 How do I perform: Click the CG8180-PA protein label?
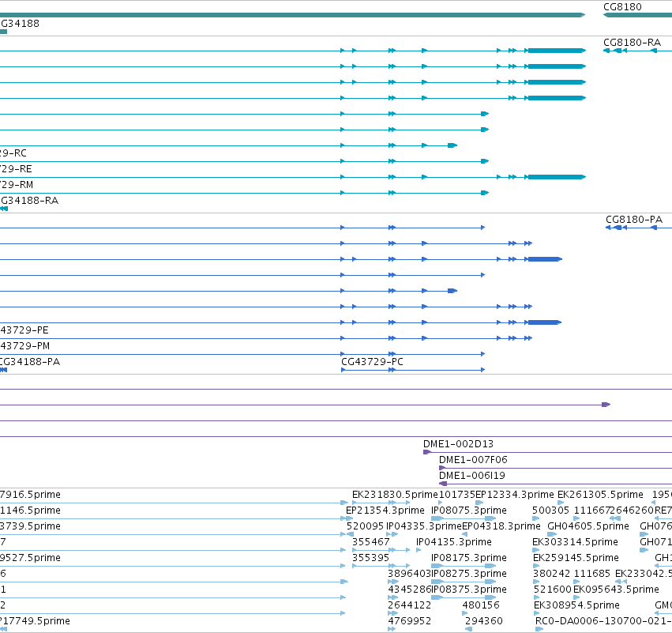coord(634,220)
